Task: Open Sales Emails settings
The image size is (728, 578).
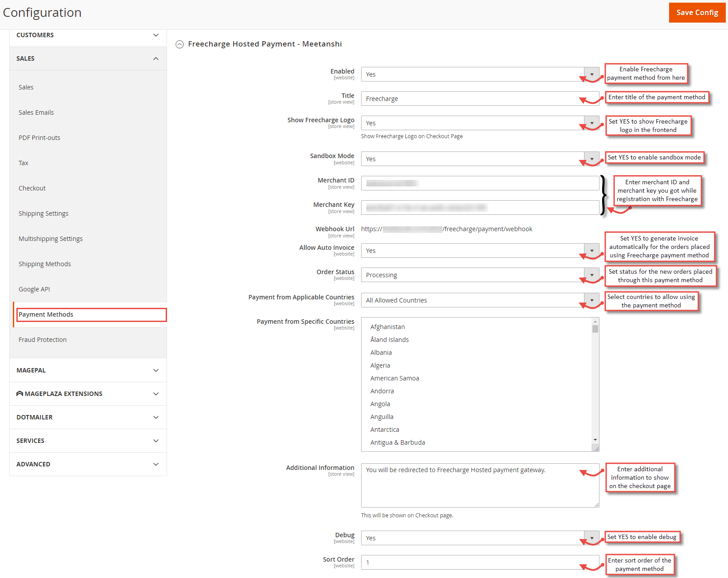Action: click(36, 112)
